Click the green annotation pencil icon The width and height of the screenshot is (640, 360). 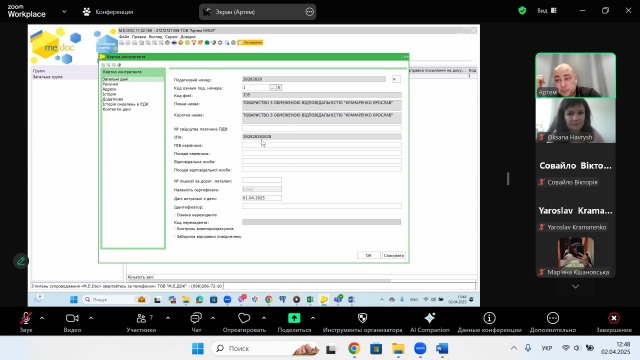tap(21, 261)
